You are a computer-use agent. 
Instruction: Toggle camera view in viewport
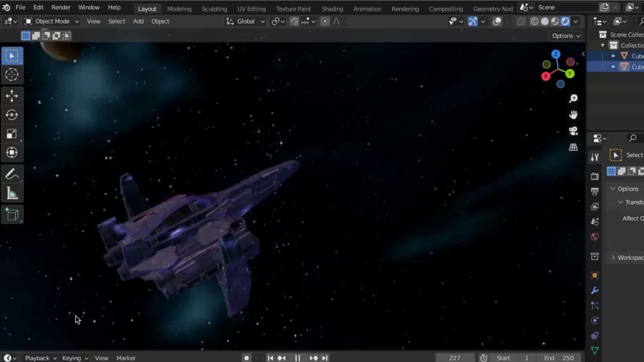(x=573, y=131)
